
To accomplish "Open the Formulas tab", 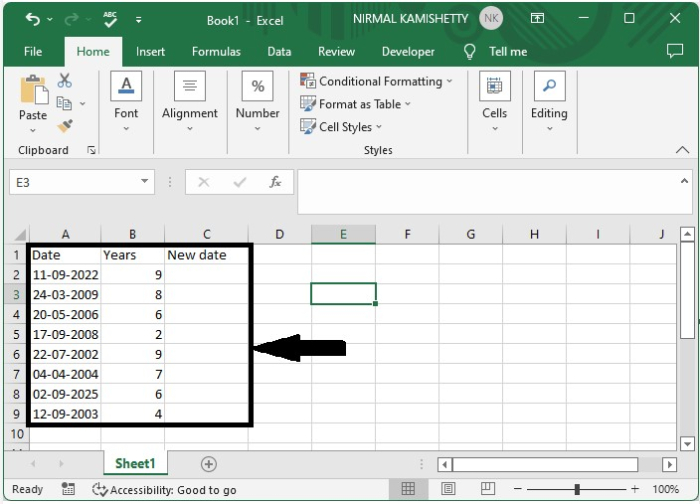I will [x=216, y=51].
